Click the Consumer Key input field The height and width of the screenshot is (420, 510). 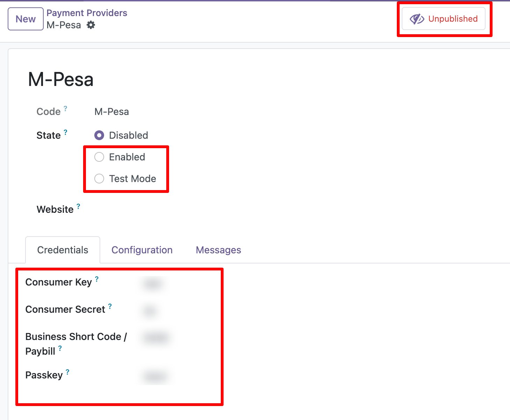pyautogui.click(x=153, y=284)
